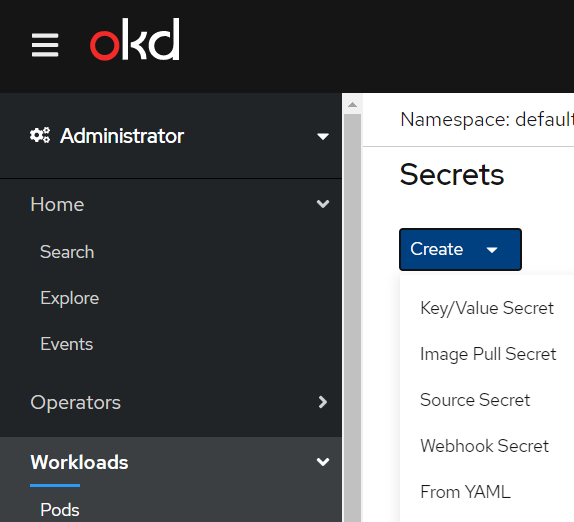Image resolution: width=574 pixels, height=522 pixels.
Task: Click the Create button caret arrow
Action: [x=492, y=250]
